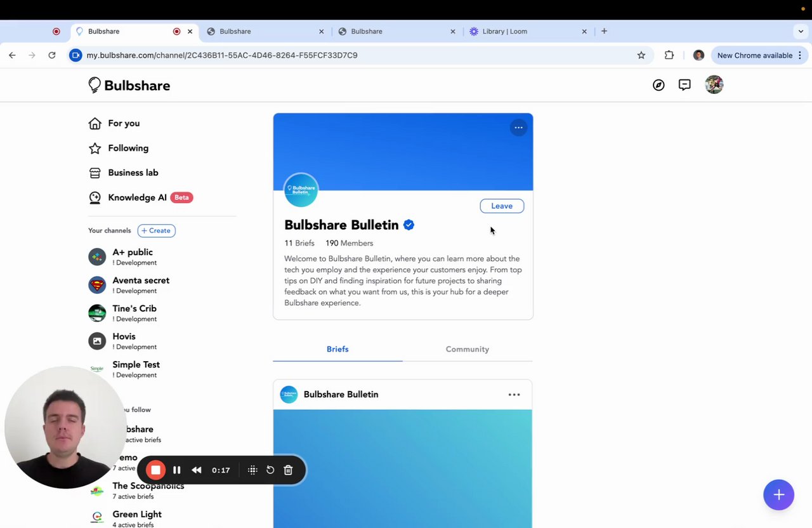Open the brief post three-dot menu
This screenshot has width=812, height=528.
[x=514, y=395]
